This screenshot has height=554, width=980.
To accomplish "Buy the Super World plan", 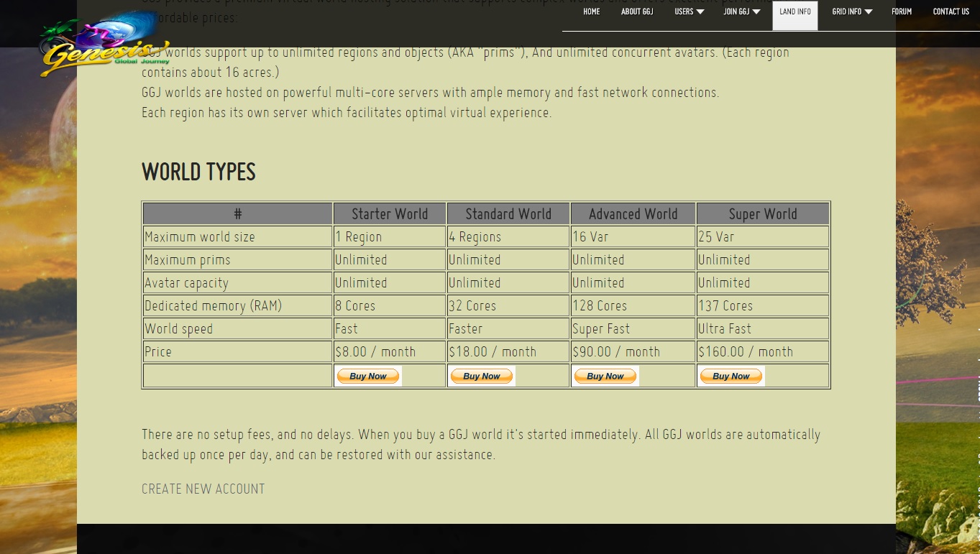I will tap(731, 376).
